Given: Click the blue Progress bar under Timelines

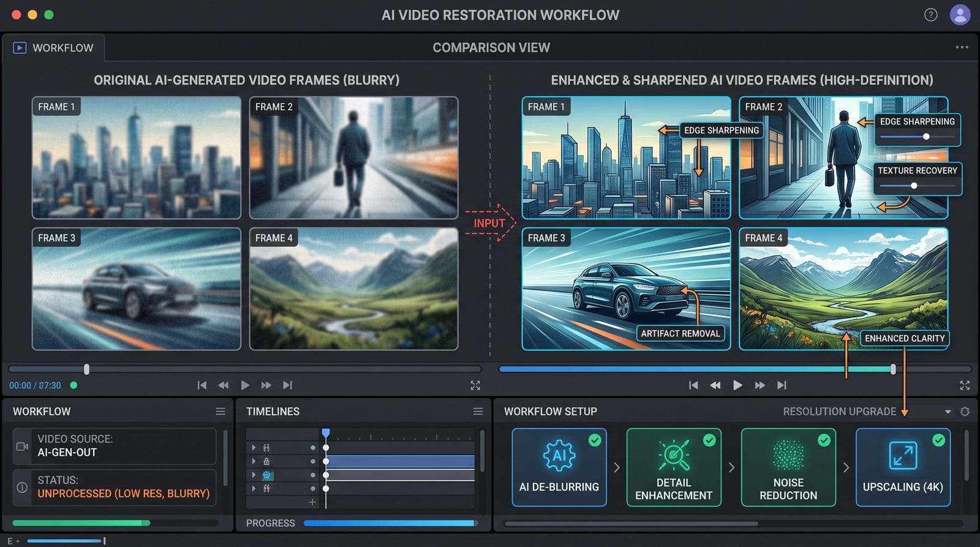Looking at the screenshot, I should (391, 523).
